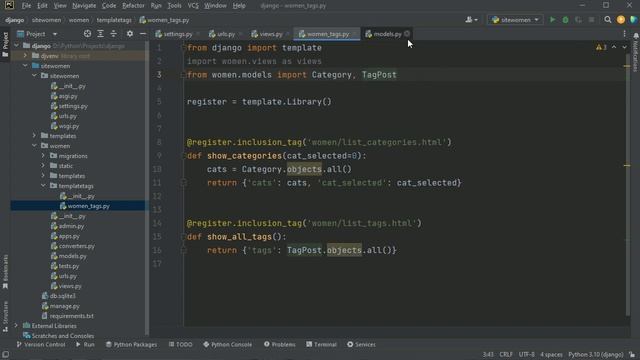The image size is (640, 360).
Task: Collapse all in Project panel
Action: click(113, 34)
